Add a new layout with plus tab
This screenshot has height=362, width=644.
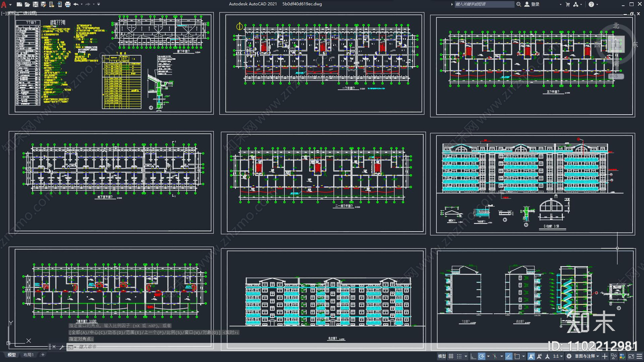[x=43, y=355]
